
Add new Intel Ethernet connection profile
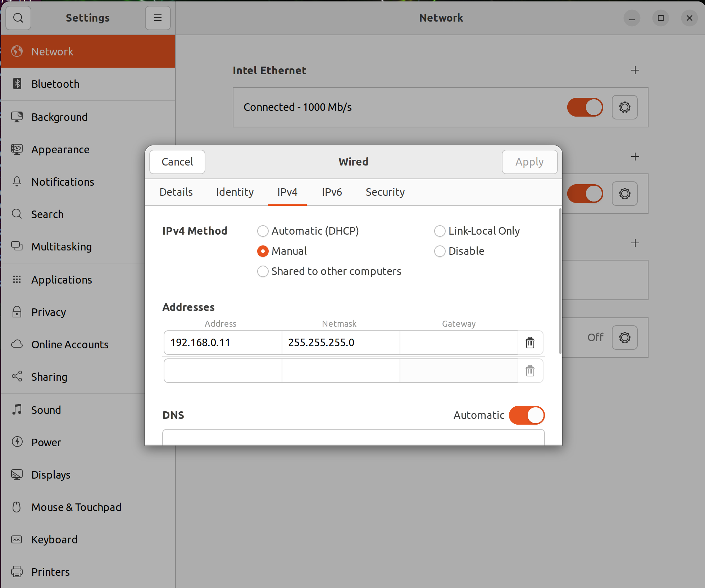tap(635, 70)
